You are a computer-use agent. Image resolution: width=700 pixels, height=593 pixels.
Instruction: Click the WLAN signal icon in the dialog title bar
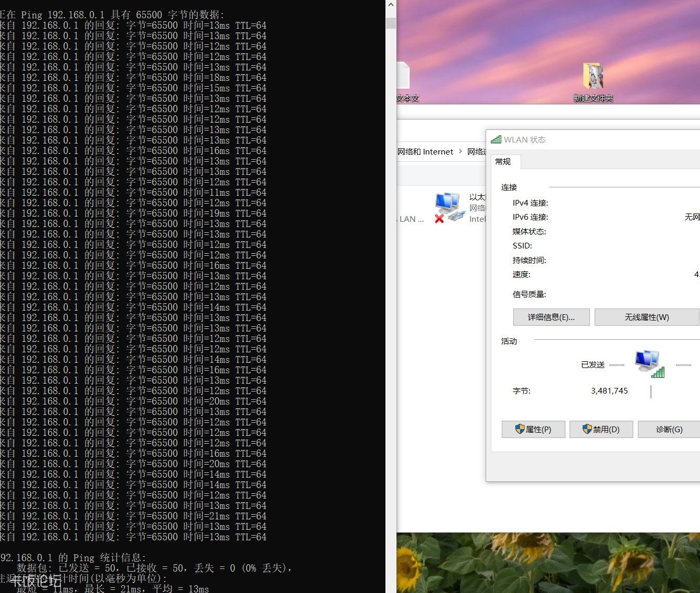click(x=496, y=139)
